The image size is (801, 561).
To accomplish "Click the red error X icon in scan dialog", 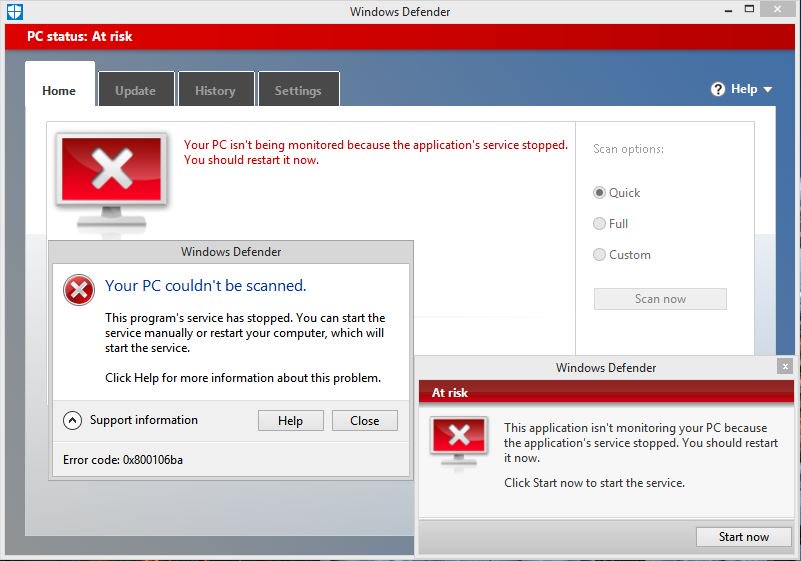I will click(79, 290).
